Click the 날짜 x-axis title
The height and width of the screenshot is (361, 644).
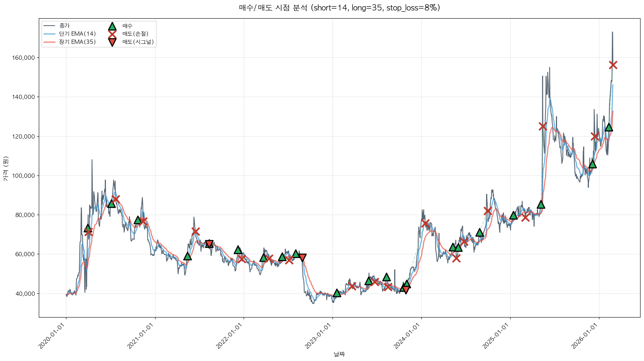pyautogui.click(x=339, y=354)
